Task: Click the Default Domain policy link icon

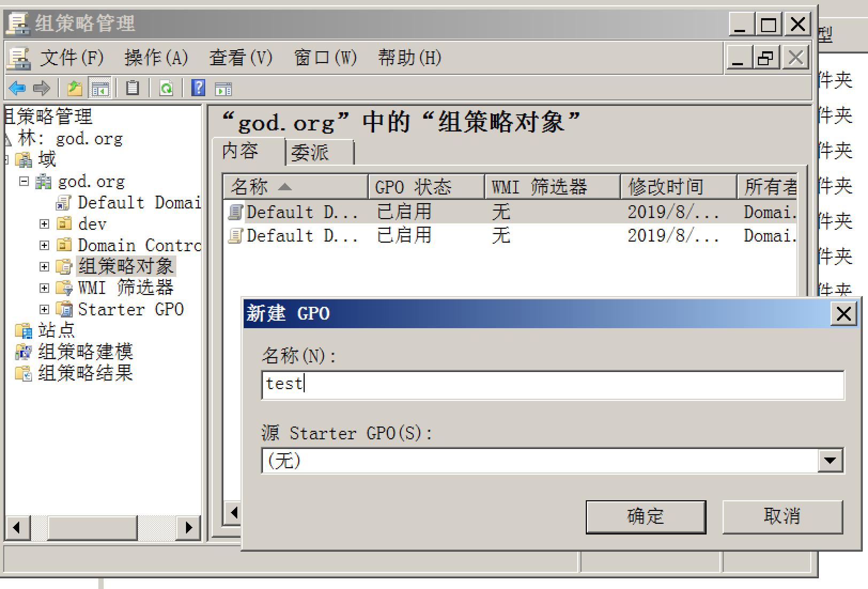Action: coord(63,203)
